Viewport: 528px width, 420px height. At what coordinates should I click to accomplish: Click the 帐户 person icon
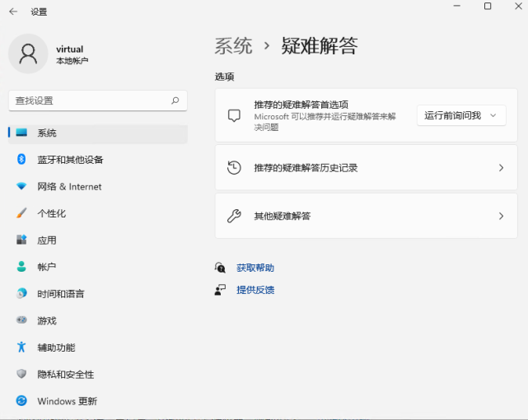(x=21, y=267)
